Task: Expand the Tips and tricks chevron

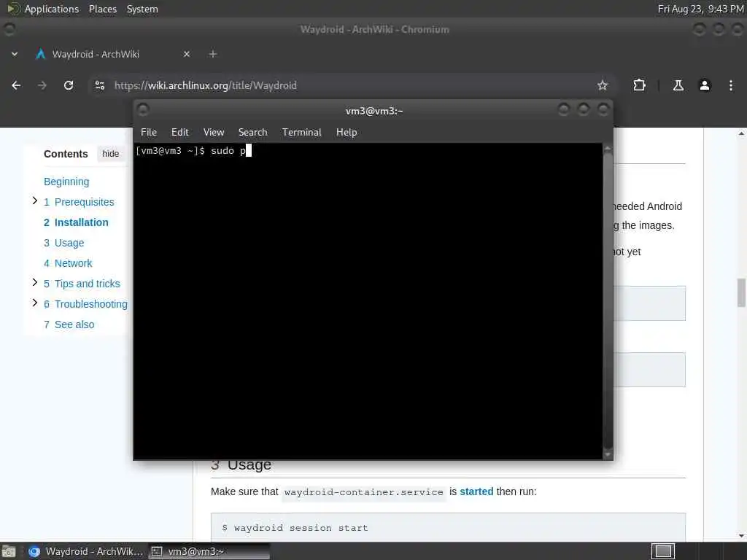Action: tap(35, 282)
